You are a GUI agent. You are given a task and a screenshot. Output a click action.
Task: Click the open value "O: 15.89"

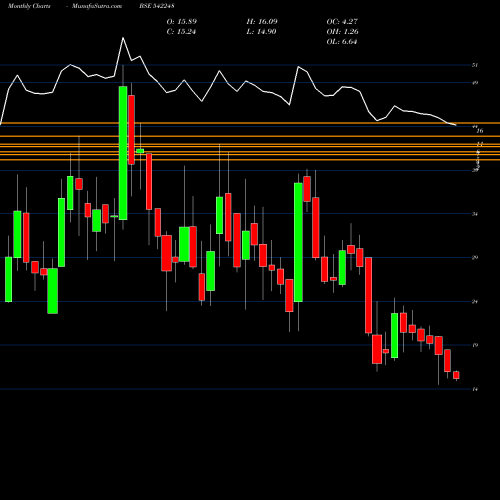pyautogui.click(x=182, y=22)
